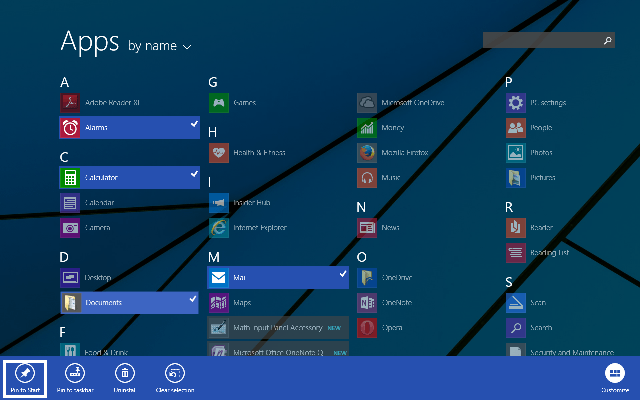
Task: Click the letter S group header
Action: (x=509, y=282)
